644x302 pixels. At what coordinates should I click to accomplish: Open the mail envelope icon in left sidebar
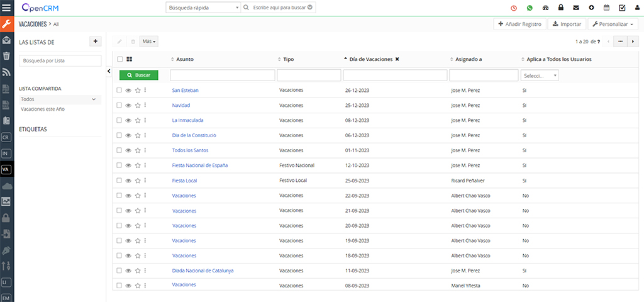coord(6,40)
